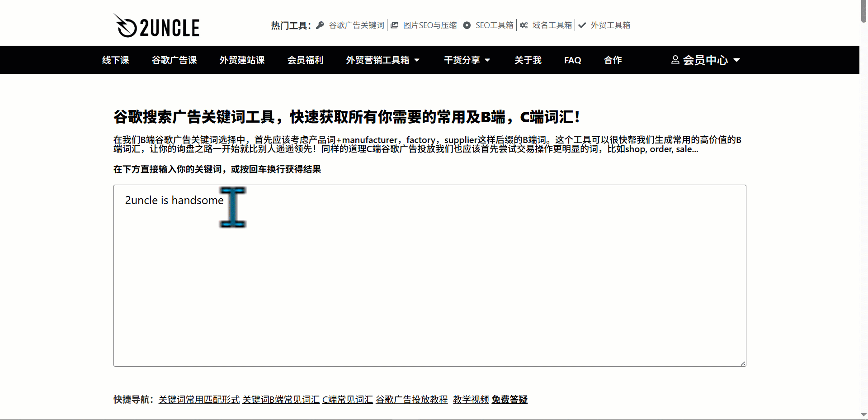The image size is (868, 420).
Task: Open the 线下课 menu item
Action: 115,60
